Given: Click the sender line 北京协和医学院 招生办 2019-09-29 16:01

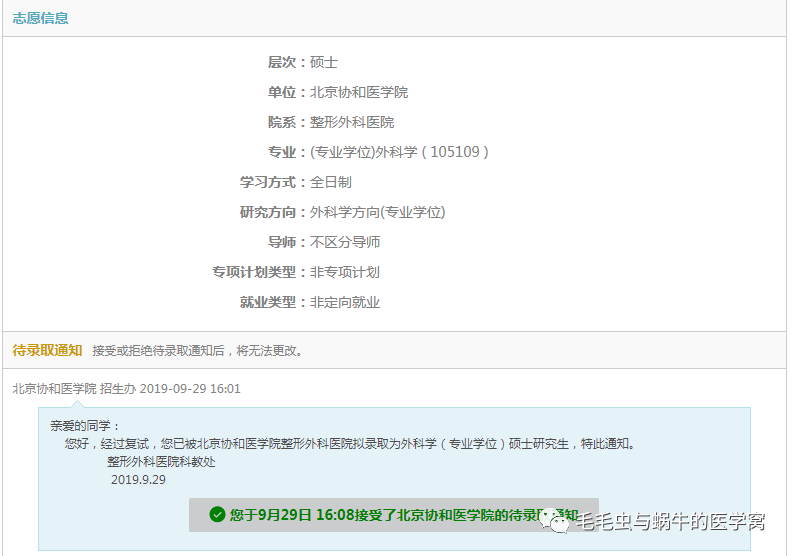Looking at the screenshot, I should click(127, 389).
